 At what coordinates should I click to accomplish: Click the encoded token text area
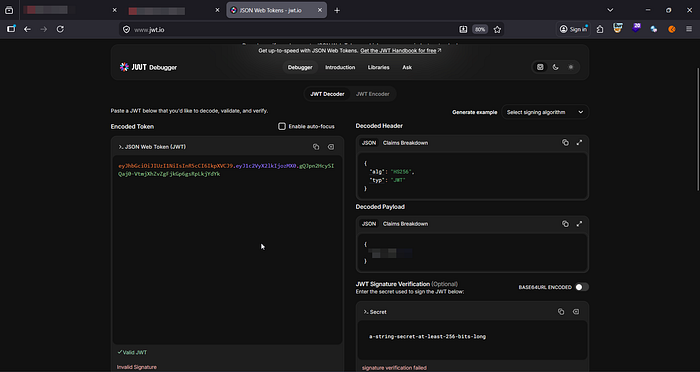click(x=227, y=250)
